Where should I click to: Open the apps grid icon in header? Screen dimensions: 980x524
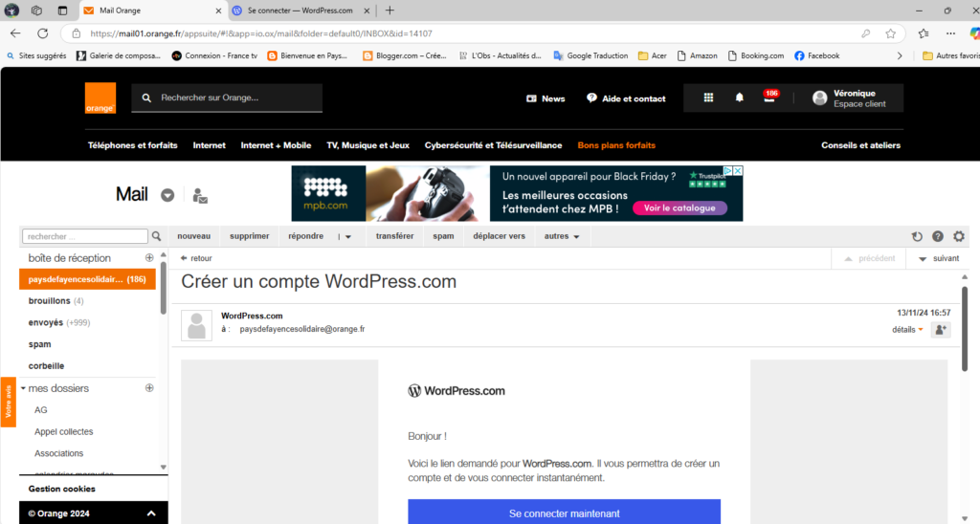tap(708, 98)
